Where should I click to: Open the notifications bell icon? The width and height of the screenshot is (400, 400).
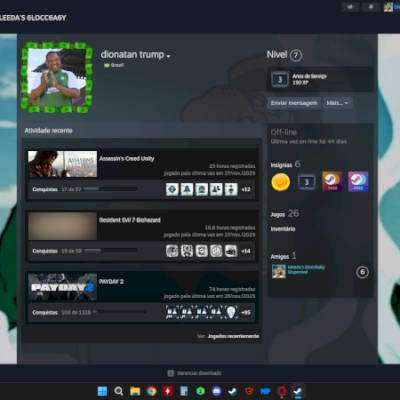click(x=371, y=7)
